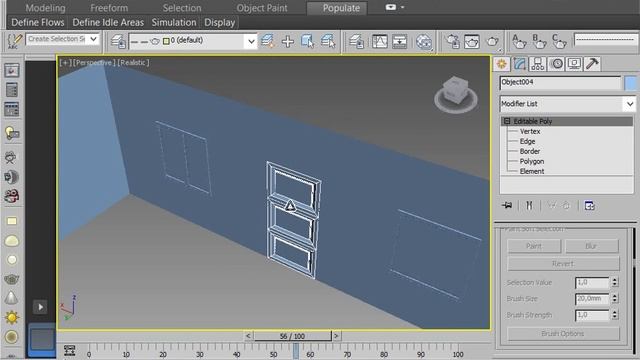Open the viewport [+] menu label

[65, 62]
